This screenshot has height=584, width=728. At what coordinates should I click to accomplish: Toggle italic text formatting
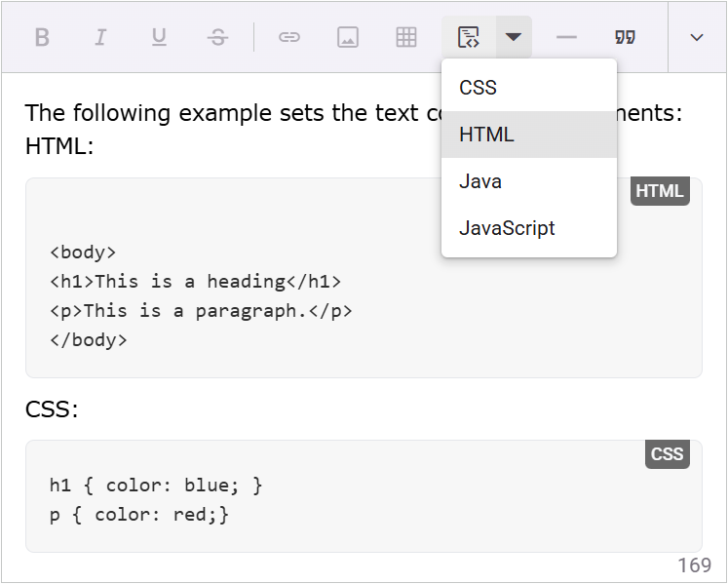pos(100,37)
